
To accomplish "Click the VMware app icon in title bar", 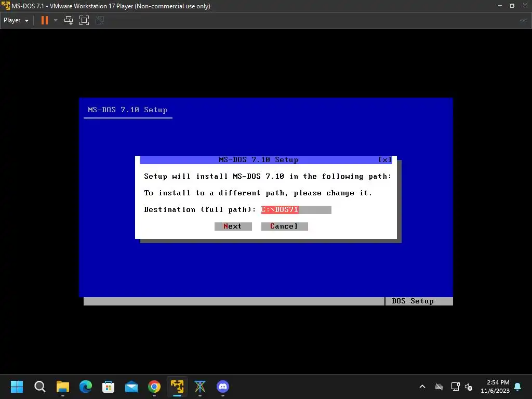I will click(x=5, y=6).
